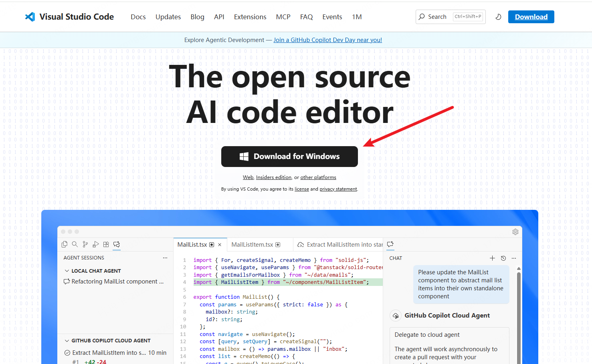Open the Blog page
This screenshot has width=592, height=364.
[197, 17]
